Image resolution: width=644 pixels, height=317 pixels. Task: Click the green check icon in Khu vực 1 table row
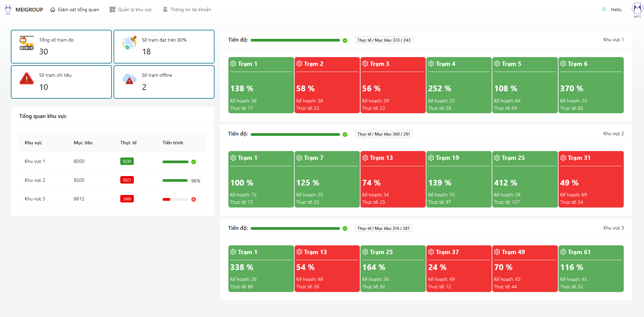(x=194, y=162)
